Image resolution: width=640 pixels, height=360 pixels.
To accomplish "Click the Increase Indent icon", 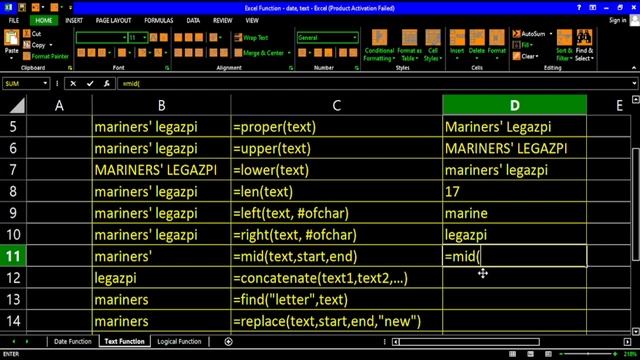I will tap(224, 52).
